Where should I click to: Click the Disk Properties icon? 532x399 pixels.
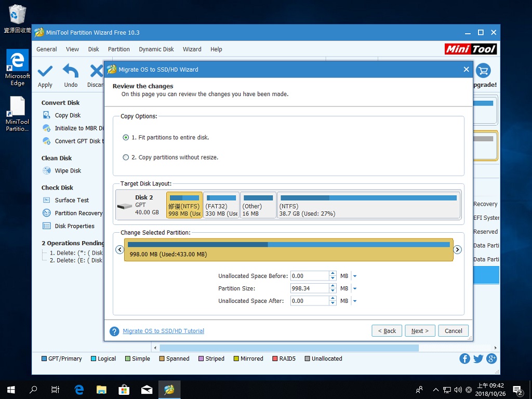tap(46, 226)
